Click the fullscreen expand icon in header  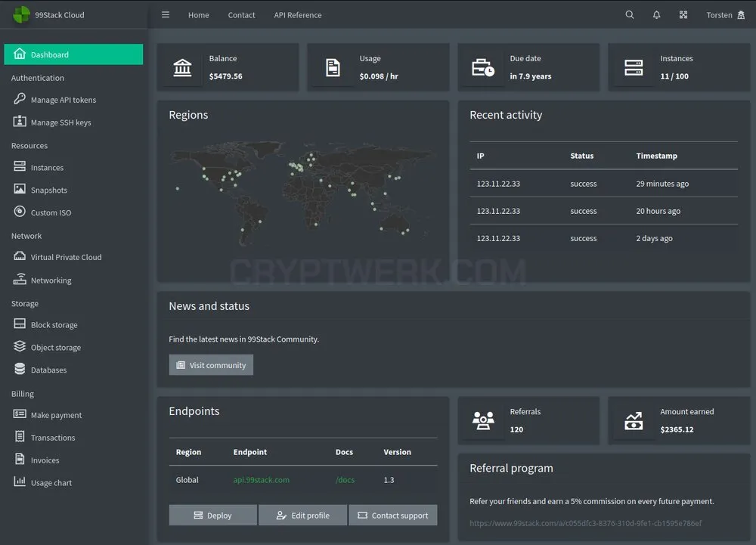(683, 15)
